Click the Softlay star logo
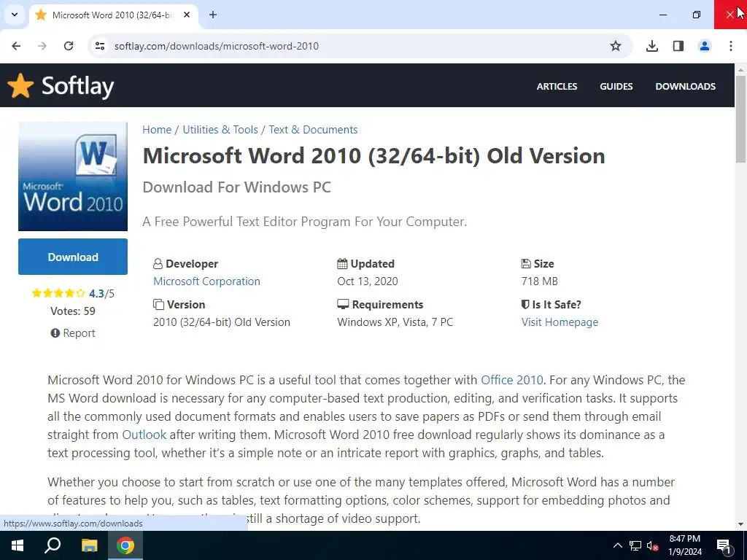Image resolution: width=747 pixels, height=560 pixels. (20, 86)
